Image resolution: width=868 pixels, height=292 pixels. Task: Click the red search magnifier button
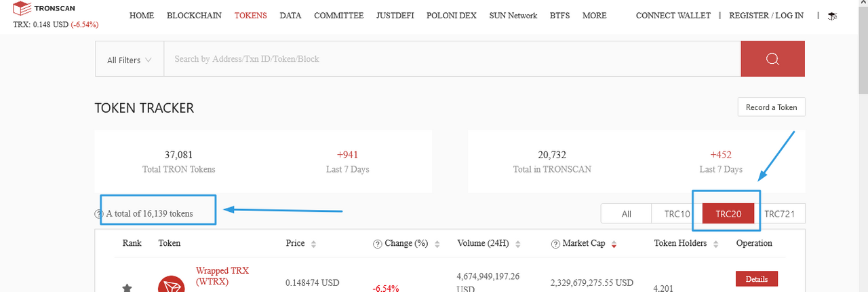coord(772,58)
